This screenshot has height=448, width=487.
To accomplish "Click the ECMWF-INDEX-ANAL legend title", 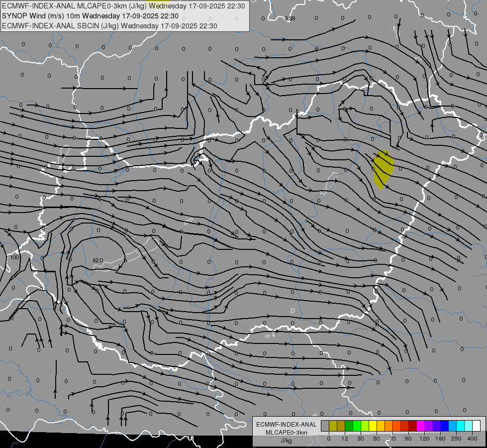I will (x=287, y=425).
